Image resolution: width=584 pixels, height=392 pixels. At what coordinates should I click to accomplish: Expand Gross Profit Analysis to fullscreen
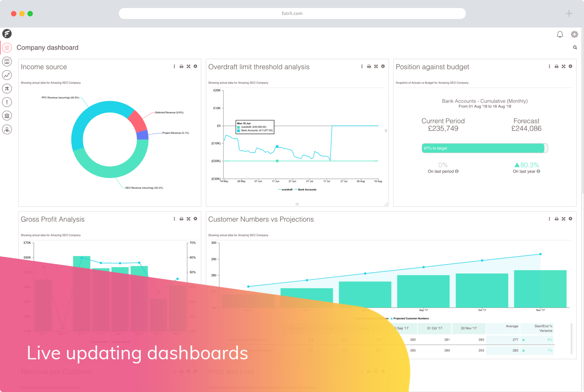pos(188,219)
